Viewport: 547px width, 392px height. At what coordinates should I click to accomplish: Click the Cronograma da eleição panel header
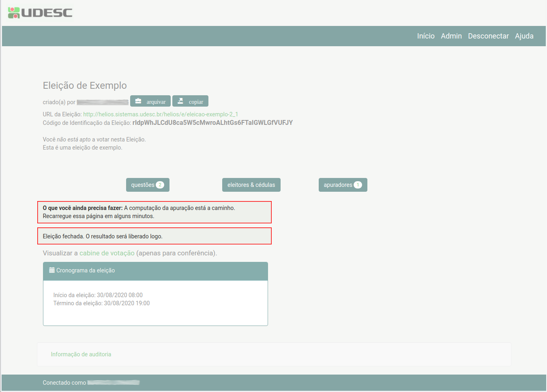(x=155, y=271)
